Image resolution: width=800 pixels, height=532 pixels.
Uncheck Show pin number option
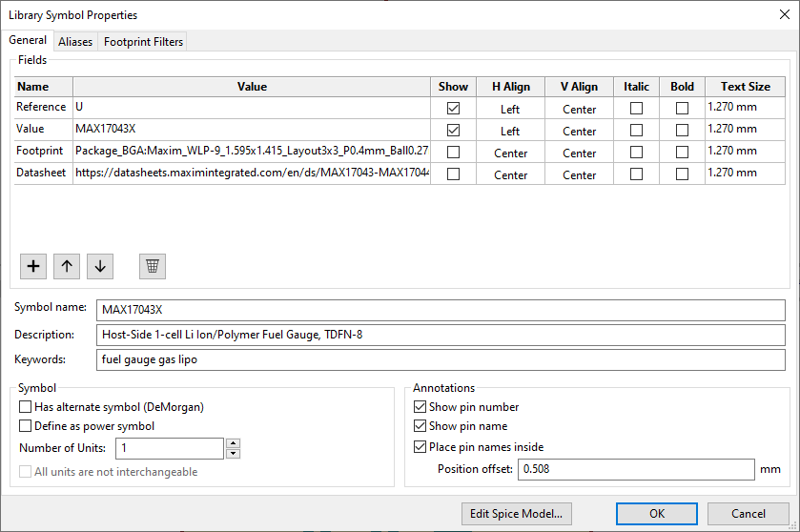[x=421, y=407]
